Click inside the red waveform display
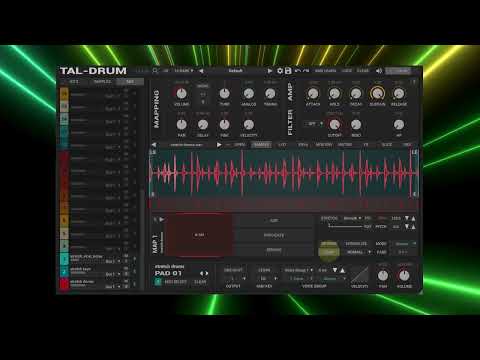 click(283, 173)
